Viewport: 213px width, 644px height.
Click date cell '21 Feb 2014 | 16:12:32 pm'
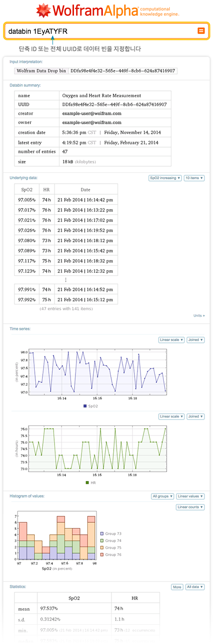coord(85,271)
